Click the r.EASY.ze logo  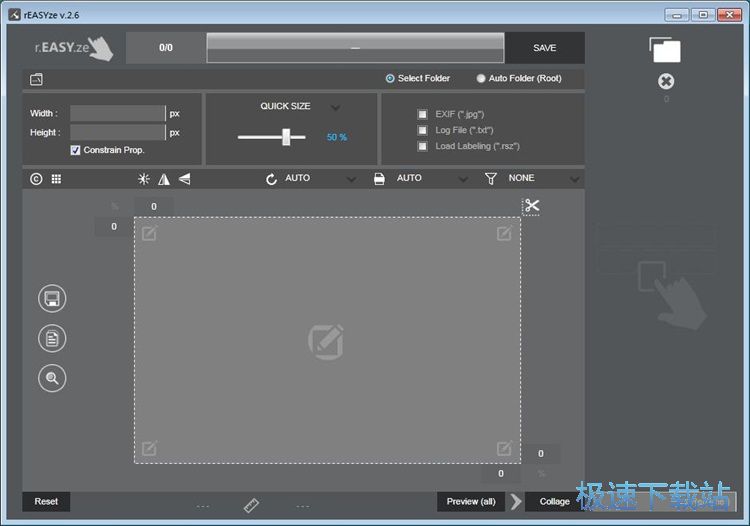click(74, 48)
